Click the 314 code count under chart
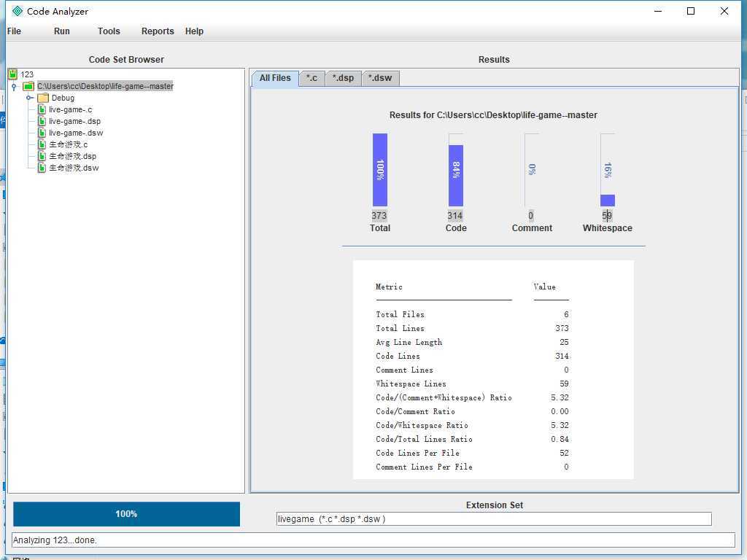Viewport: 747px width, 560px height. pyautogui.click(x=455, y=215)
